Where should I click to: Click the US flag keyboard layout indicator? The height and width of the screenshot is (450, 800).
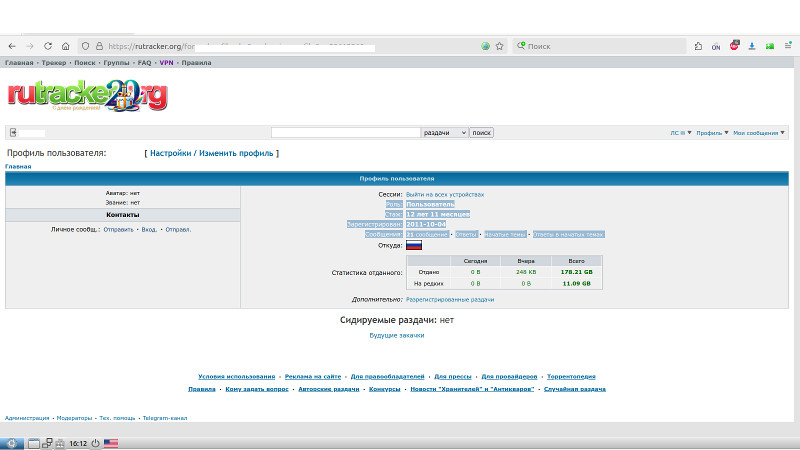[x=111, y=443]
